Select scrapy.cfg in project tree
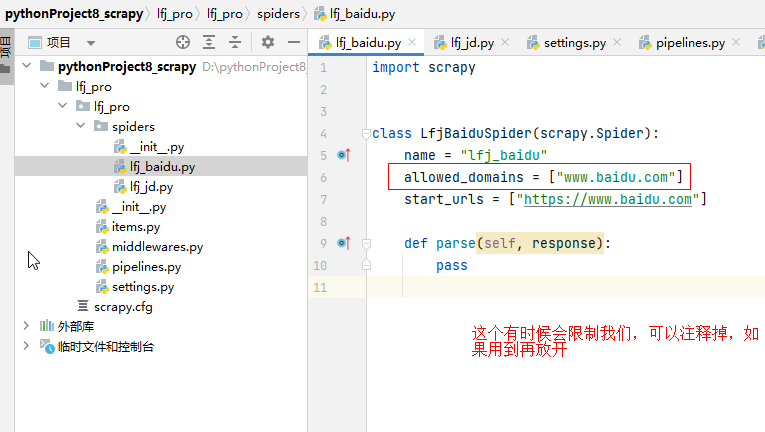 pyautogui.click(x=115, y=307)
